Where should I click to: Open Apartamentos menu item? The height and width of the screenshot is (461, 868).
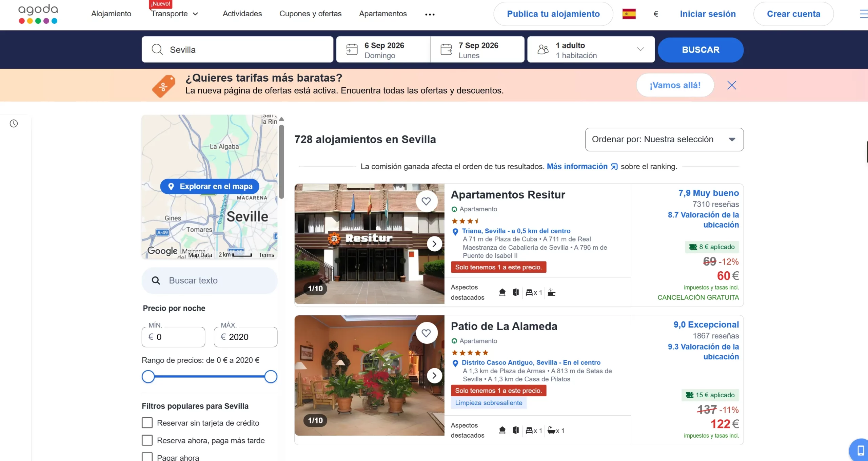click(x=383, y=14)
